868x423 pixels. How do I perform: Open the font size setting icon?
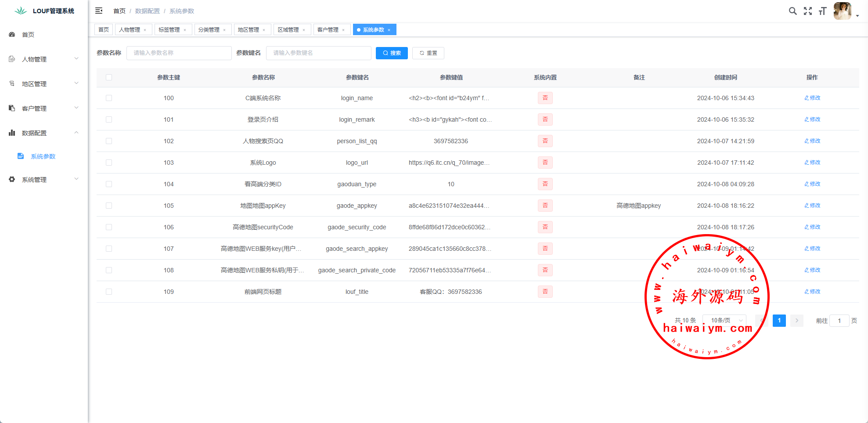click(x=822, y=11)
